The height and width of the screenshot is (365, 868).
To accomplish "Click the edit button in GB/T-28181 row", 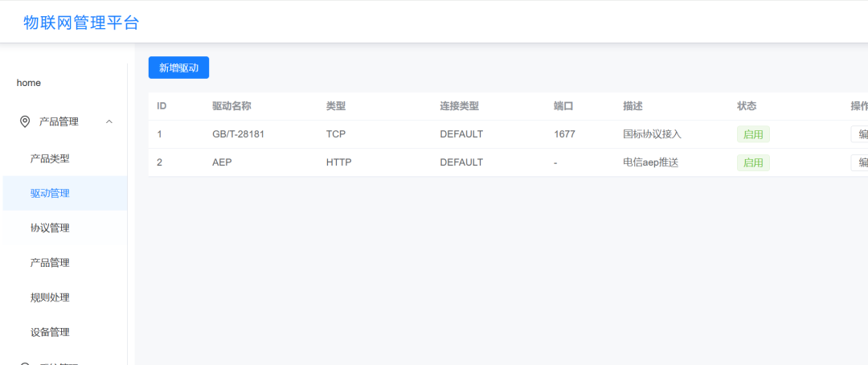I will tap(859, 134).
